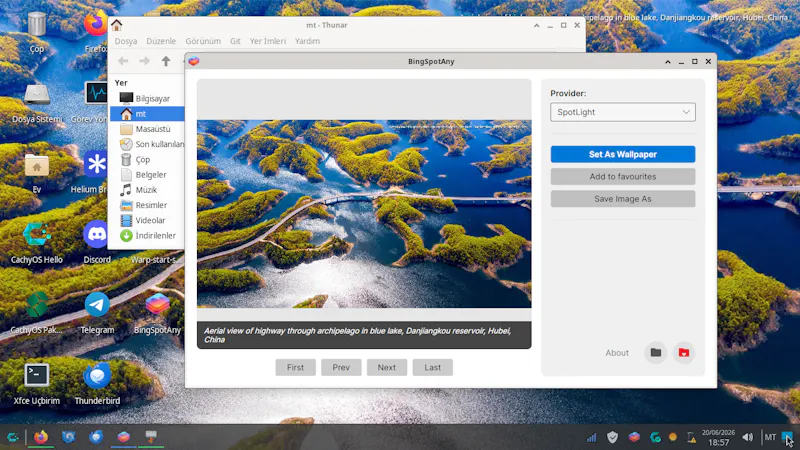Click the network signal tray icon
This screenshot has height=450, width=800.
point(591,437)
